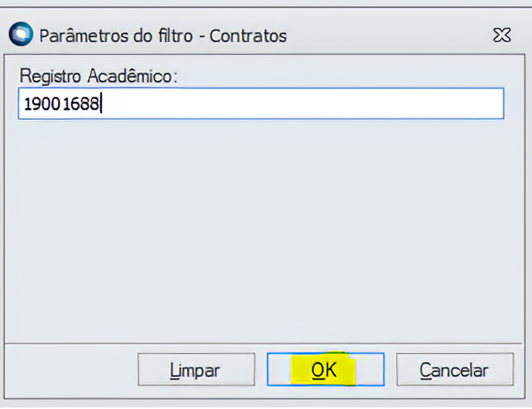Click the highlighted yellow OK label
The height and width of the screenshot is (409, 532).
[324, 370]
